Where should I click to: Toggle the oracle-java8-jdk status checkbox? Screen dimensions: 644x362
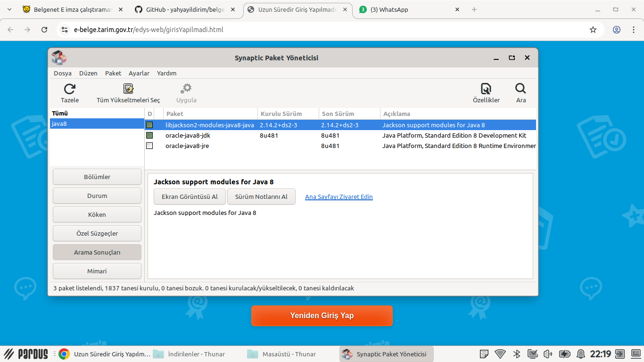[149, 136]
